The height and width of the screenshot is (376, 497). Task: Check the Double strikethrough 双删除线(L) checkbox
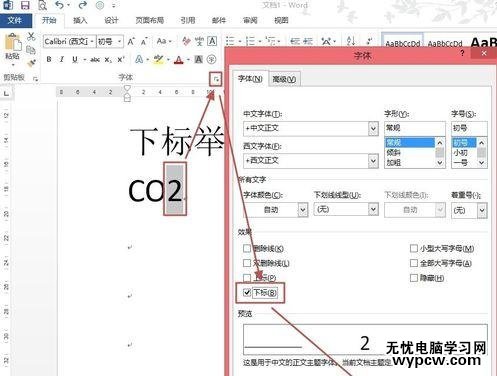pos(247,263)
